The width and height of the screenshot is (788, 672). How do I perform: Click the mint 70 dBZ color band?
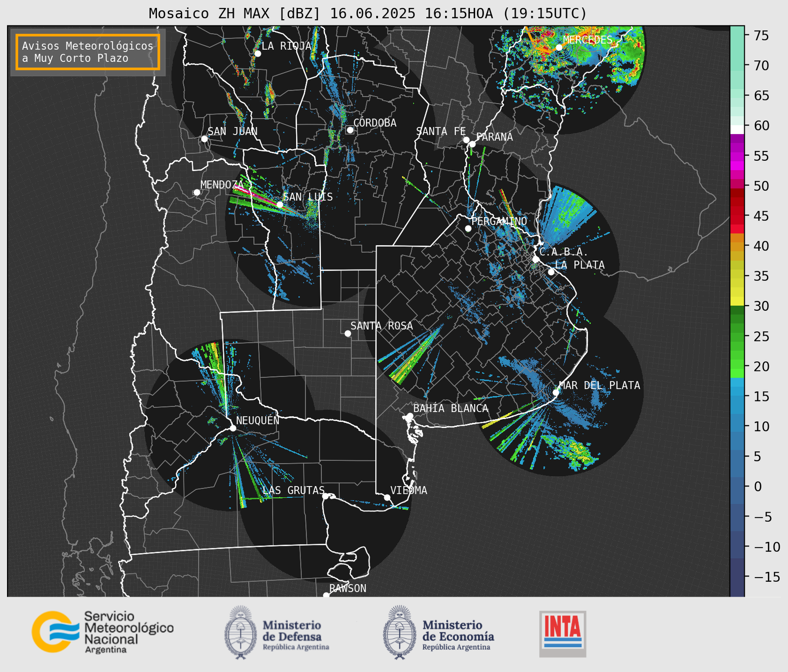tap(737, 65)
